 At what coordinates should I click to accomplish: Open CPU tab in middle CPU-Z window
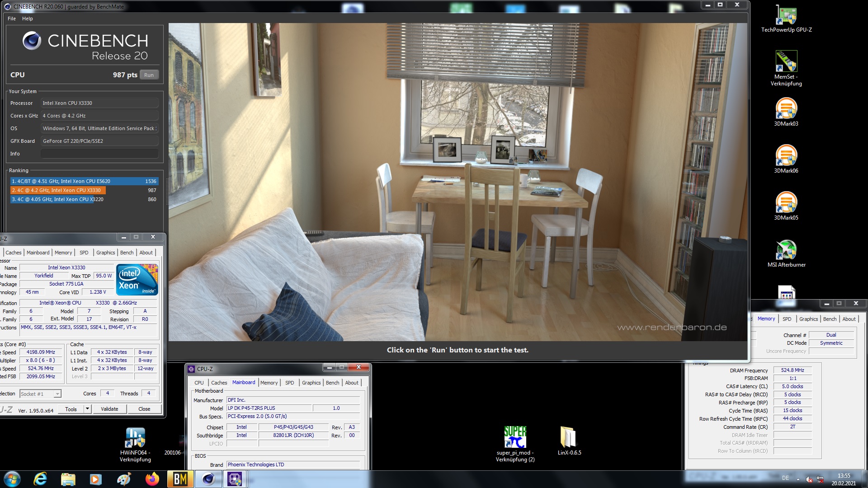pos(199,383)
